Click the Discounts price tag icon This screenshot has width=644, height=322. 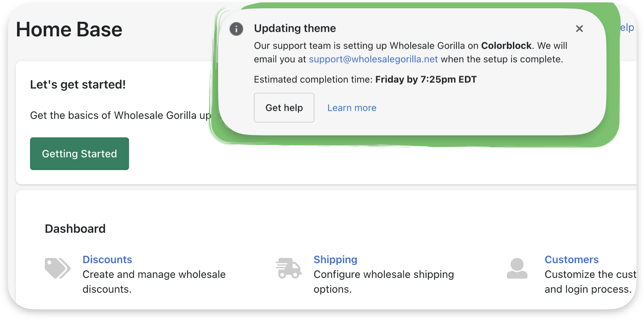58,268
